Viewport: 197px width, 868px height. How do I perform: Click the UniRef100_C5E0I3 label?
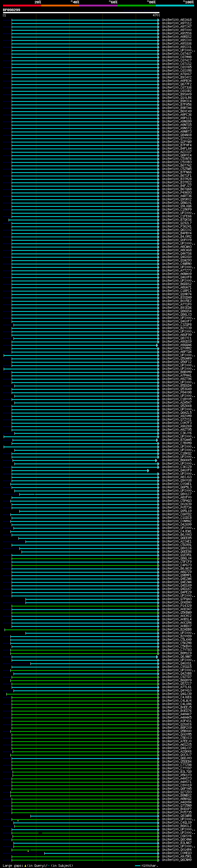pyautogui.click(x=177, y=738)
